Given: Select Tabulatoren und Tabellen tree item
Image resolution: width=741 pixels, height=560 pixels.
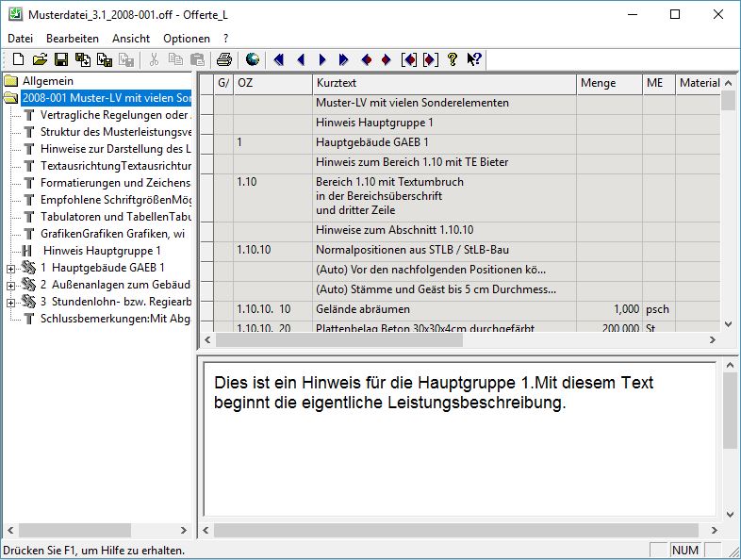Looking at the screenshot, I should tap(115, 217).
